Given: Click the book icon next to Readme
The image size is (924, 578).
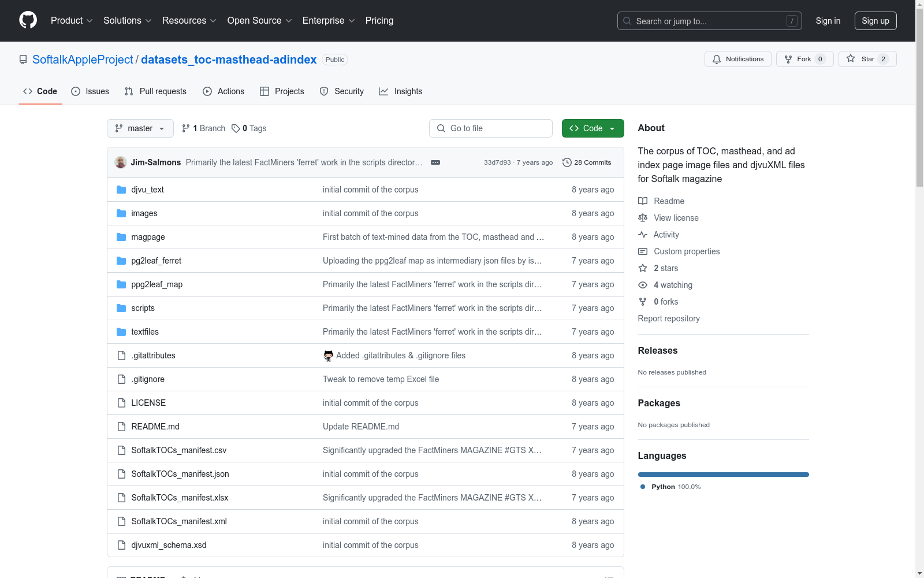Looking at the screenshot, I should (643, 201).
